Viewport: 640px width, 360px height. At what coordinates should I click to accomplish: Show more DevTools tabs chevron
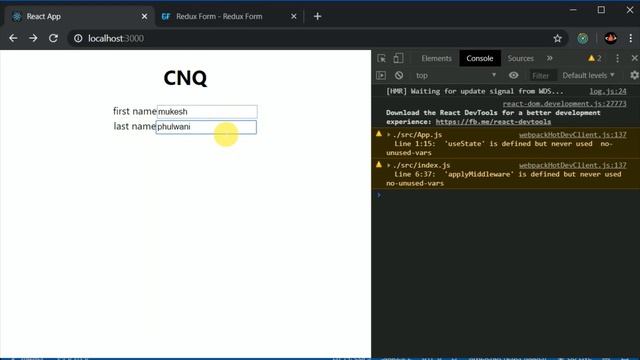click(550, 58)
